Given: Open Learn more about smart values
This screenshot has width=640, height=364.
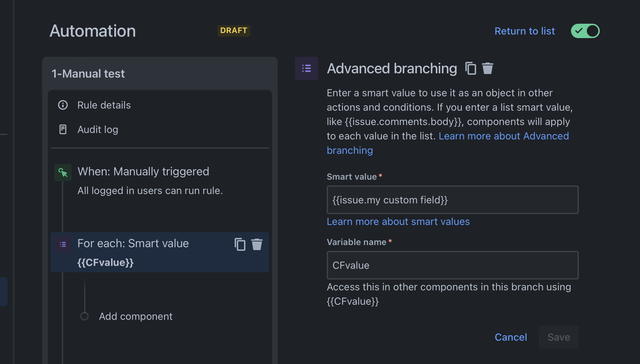Looking at the screenshot, I should pyautogui.click(x=398, y=221).
